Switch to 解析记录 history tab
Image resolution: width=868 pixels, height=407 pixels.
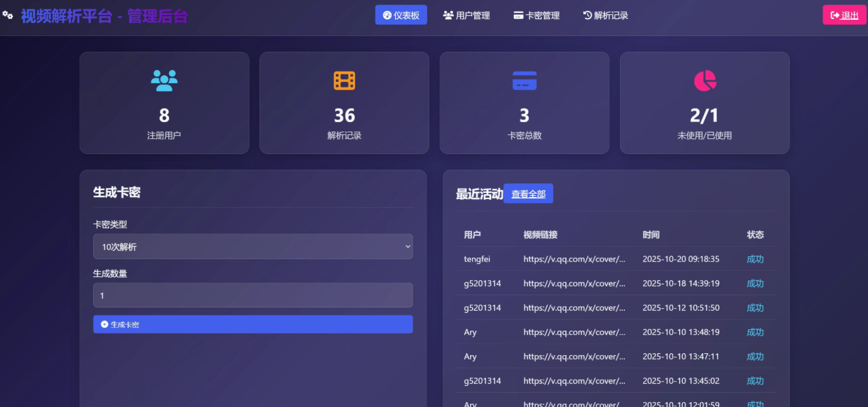pos(606,15)
